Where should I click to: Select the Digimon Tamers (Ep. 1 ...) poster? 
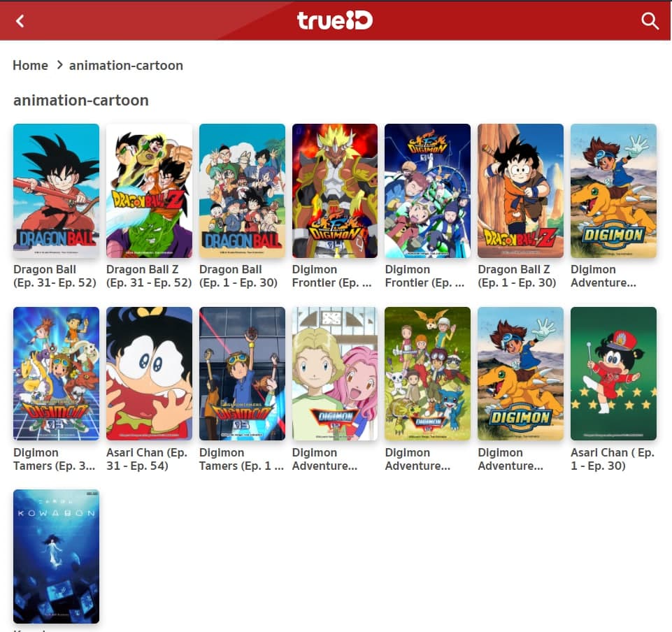242,373
